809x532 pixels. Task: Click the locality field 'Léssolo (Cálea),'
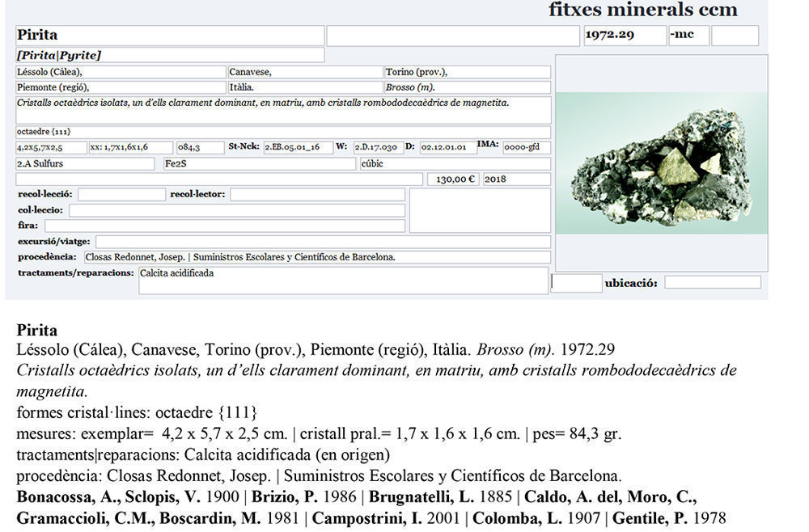click(x=121, y=72)
